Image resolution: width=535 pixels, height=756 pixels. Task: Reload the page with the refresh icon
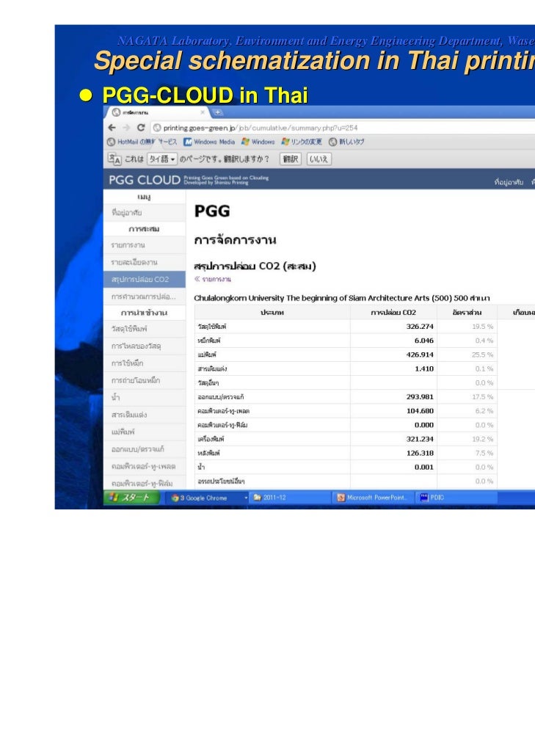(x=141, y=128)
